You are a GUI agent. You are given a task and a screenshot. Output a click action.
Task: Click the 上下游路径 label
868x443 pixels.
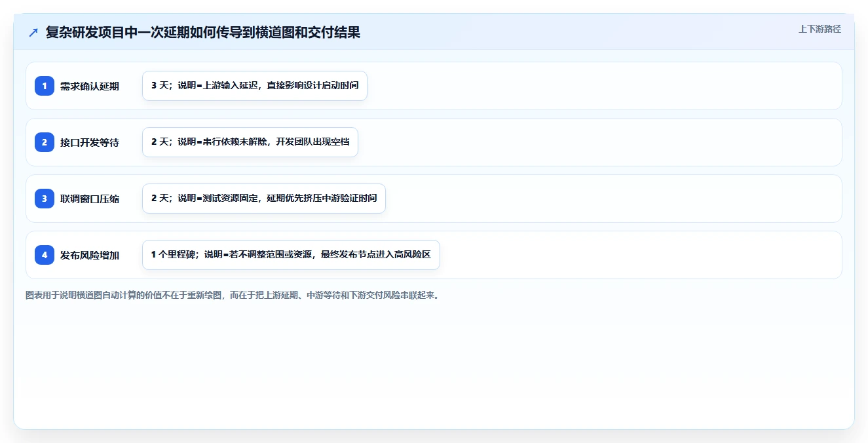point(820,29)
